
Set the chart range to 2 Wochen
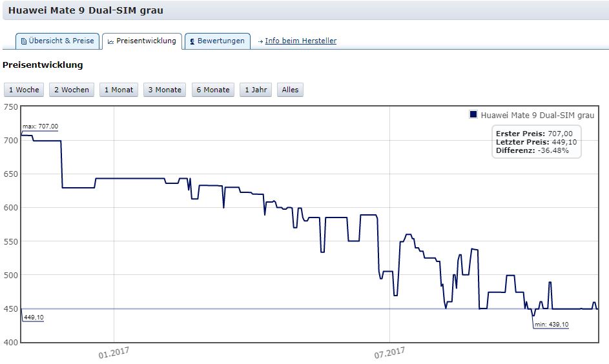click(72, 90)
